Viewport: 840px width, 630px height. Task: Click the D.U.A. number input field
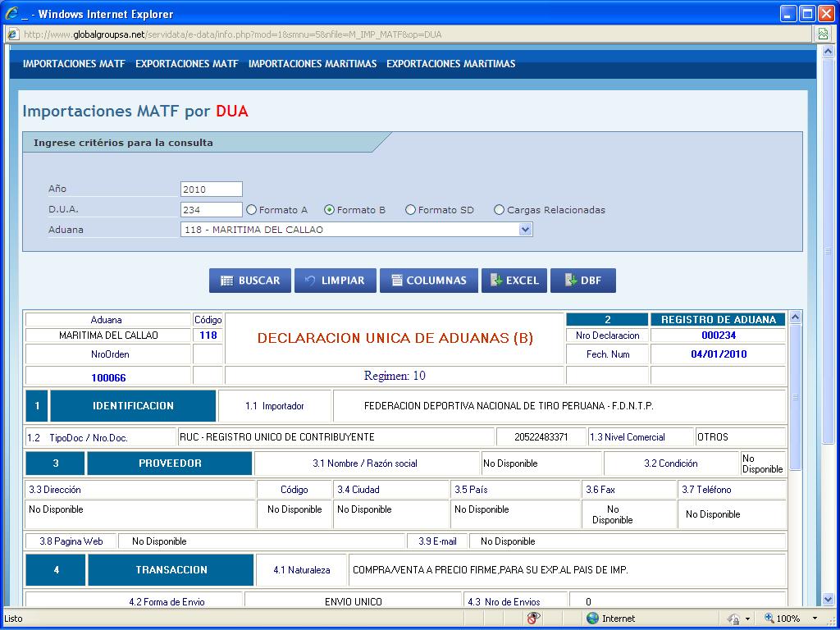point(212,210)
